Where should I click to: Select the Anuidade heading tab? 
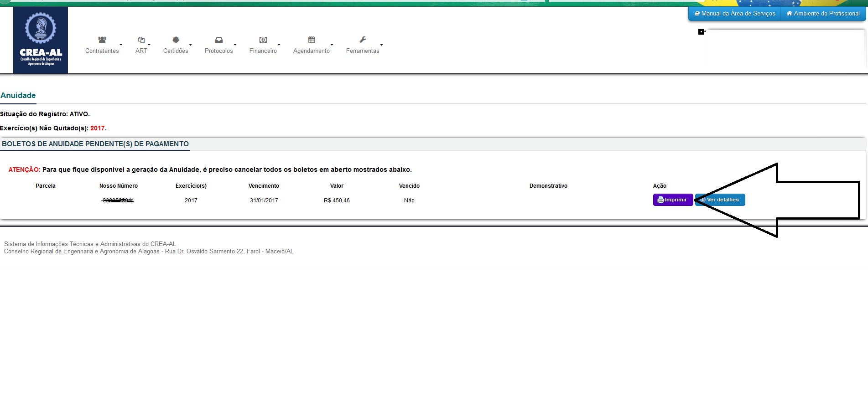(18, 96)
